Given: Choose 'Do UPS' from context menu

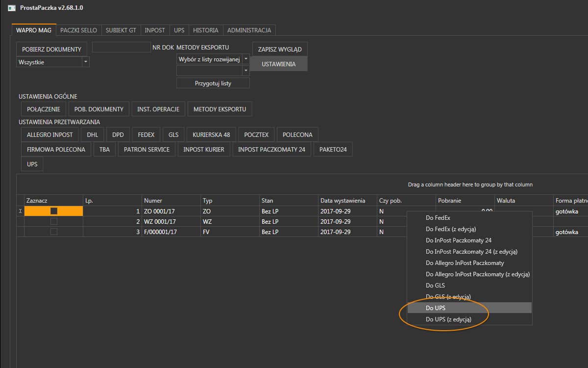Looking at the screenshot, I should (469, 308).
